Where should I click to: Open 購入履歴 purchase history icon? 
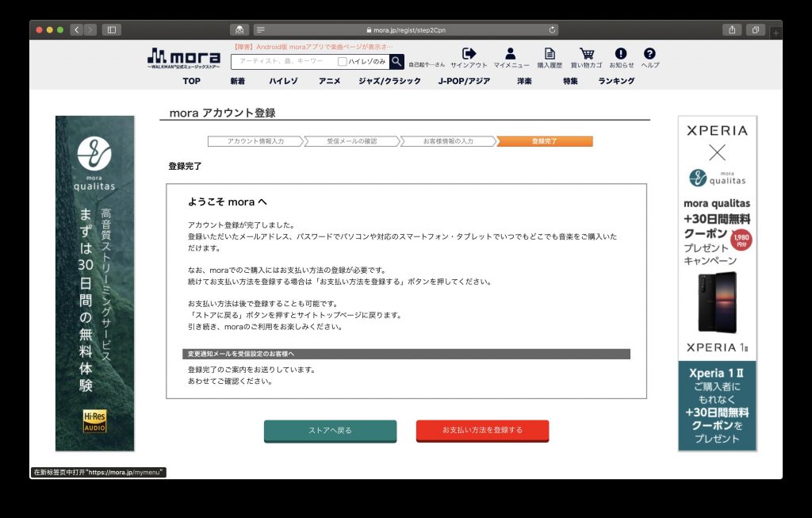550,53
